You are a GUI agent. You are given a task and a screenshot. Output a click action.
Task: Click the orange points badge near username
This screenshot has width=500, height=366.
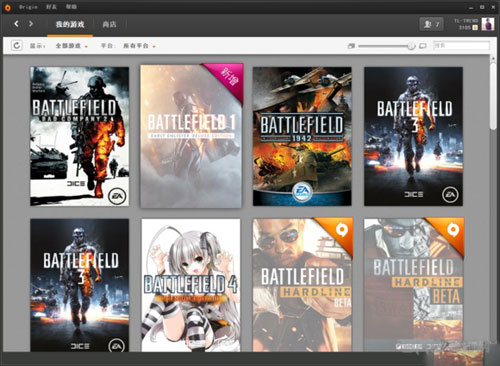point(475,28)
